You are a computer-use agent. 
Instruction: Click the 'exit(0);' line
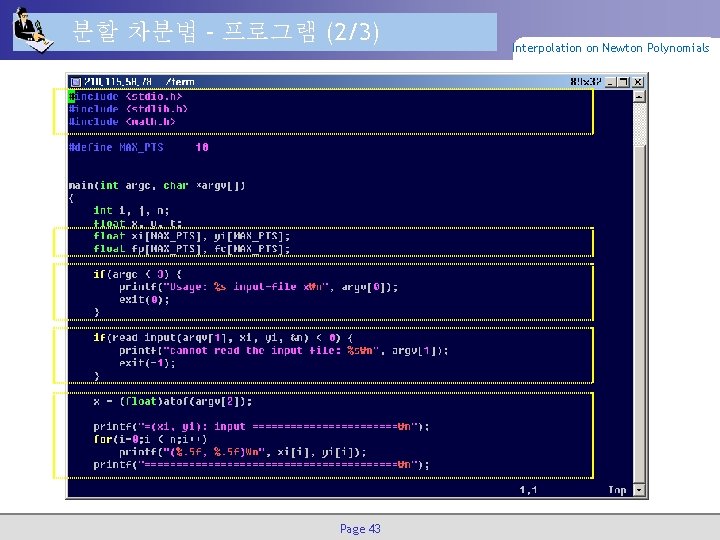[144, 300]
